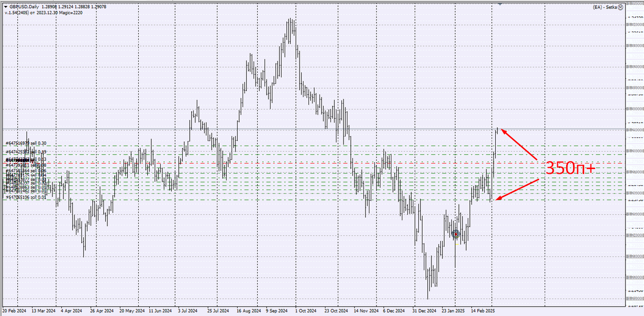Click the GBPUSD,Daily chart title text
Viewport: 644px width, 316px height.
23,6
